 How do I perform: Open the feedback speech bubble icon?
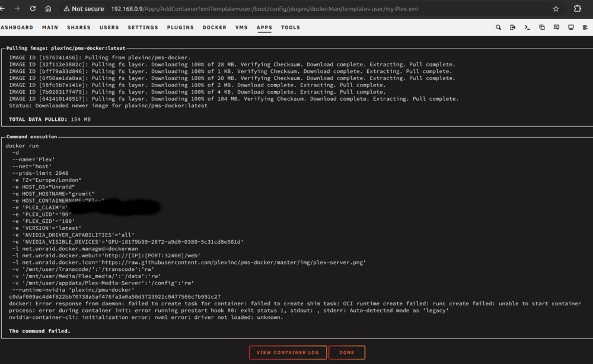click(556, 27)
